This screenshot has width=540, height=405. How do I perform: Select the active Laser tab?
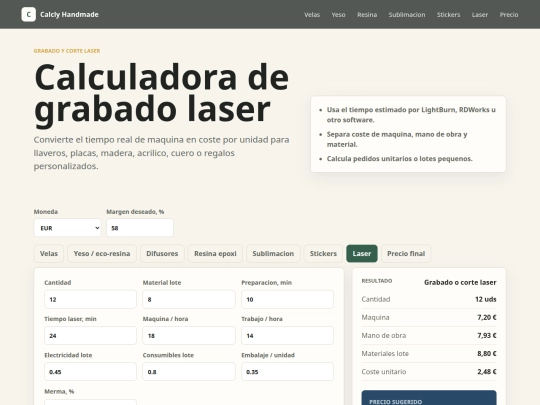tap(362, 253)
